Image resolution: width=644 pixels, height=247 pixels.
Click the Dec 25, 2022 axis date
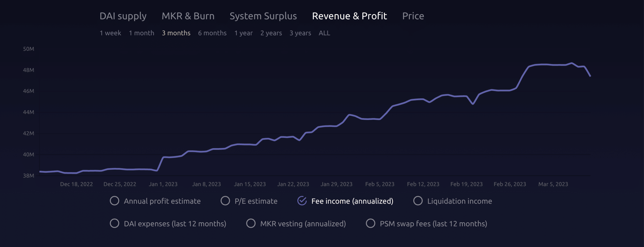coord(120,184)
